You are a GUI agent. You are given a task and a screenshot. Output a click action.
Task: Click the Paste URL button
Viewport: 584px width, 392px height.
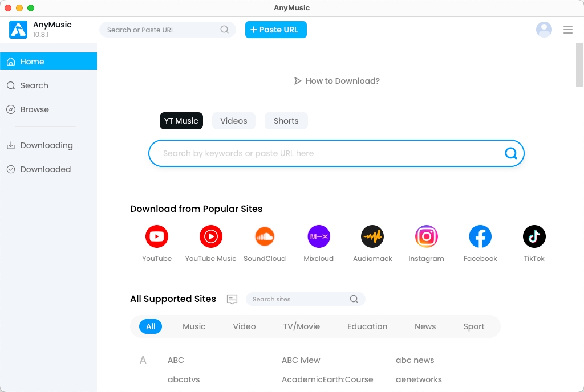click(276, 30)
